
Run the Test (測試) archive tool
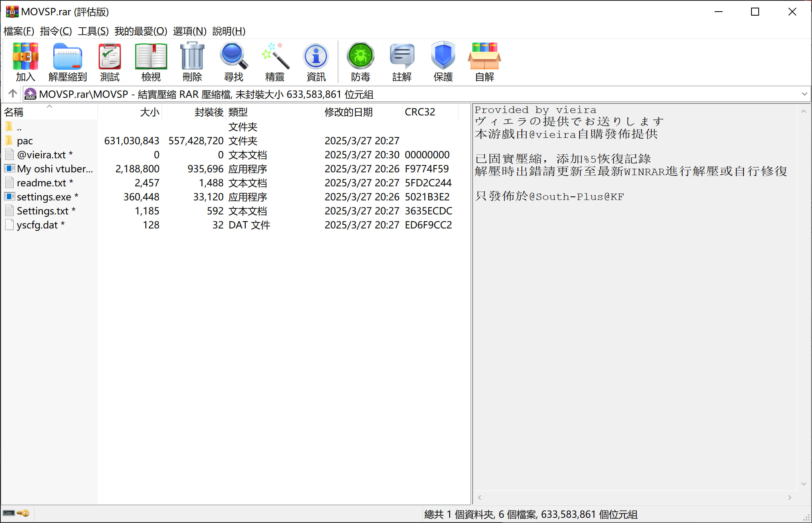(x=109, y=61)
